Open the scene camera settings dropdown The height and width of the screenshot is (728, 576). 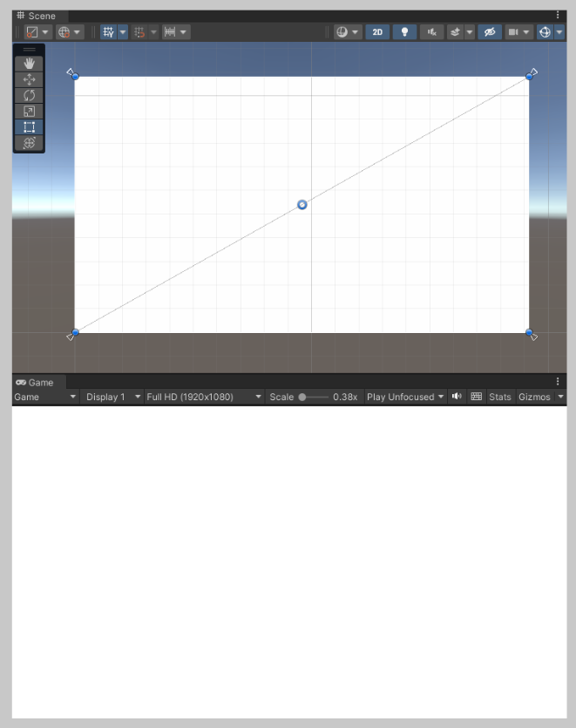click(x=526, y=32)
